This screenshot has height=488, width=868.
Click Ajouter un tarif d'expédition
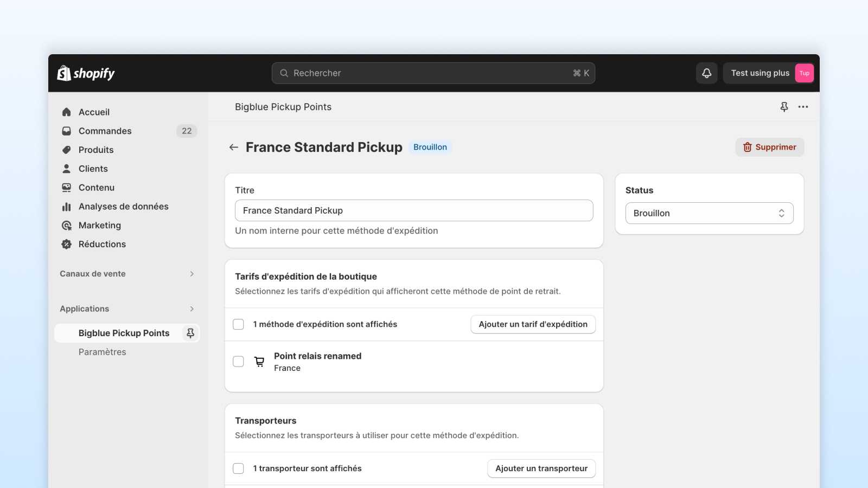(x=533, y=324)
